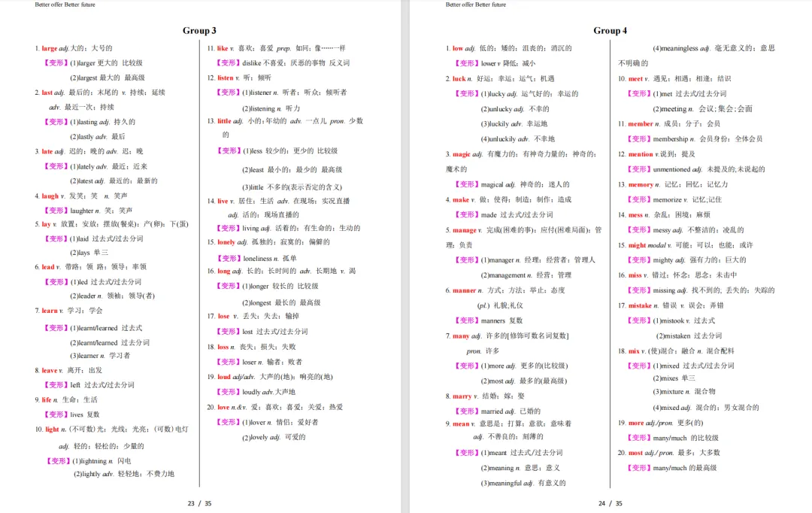Screen dimensions: 812x513
Task: Select the word "(2)meeting"
Action: (x=670, y=109)
